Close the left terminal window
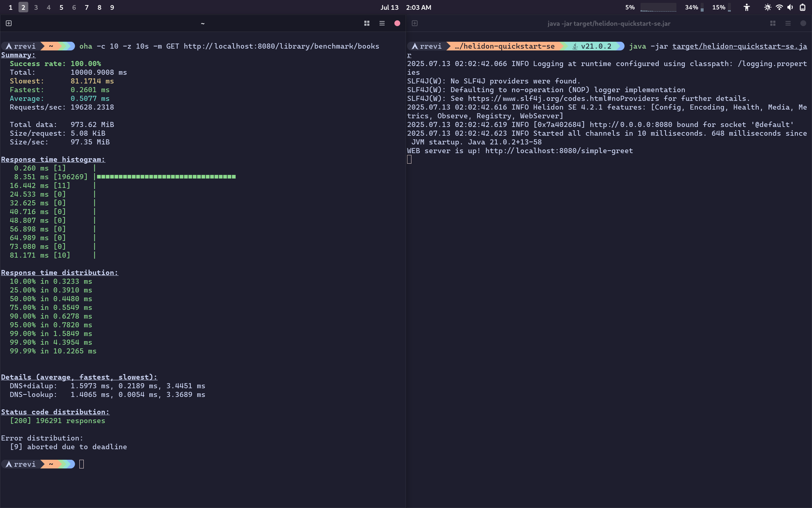The image size is (812, 508). [397, 23]
